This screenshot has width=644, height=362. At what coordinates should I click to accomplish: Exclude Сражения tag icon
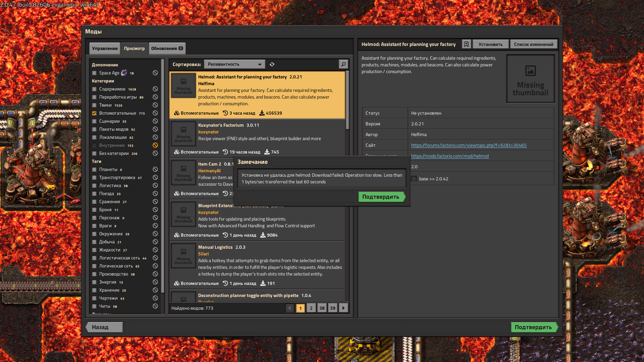[155, 201]
